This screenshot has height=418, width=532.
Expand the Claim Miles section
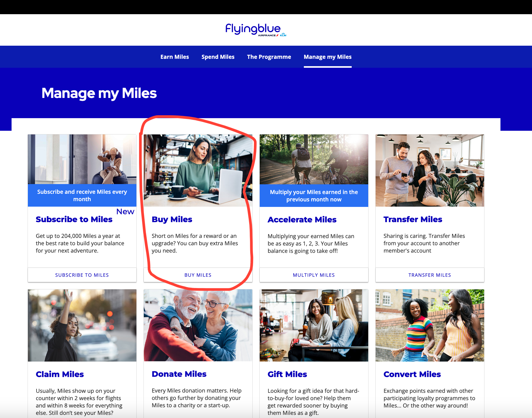point(60,374)
